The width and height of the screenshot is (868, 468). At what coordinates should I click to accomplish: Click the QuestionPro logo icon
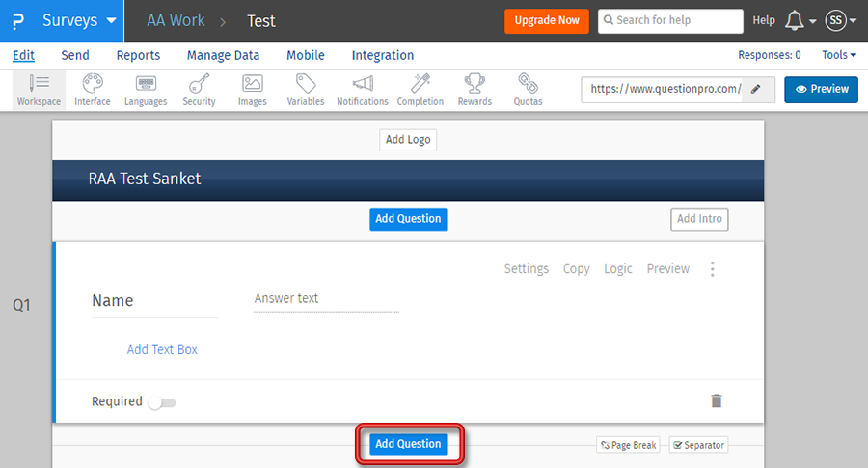pos(18,21)
